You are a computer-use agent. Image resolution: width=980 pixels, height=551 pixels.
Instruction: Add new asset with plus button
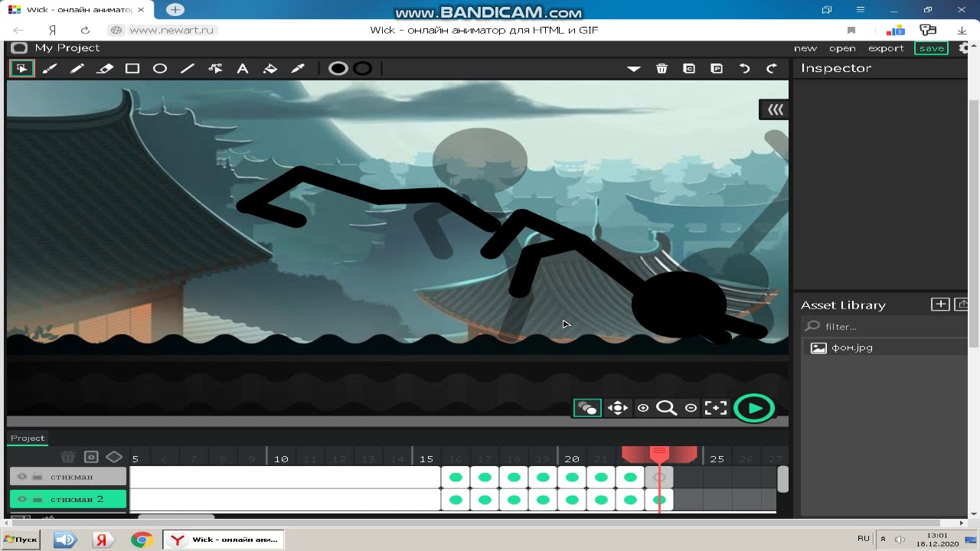940,305
